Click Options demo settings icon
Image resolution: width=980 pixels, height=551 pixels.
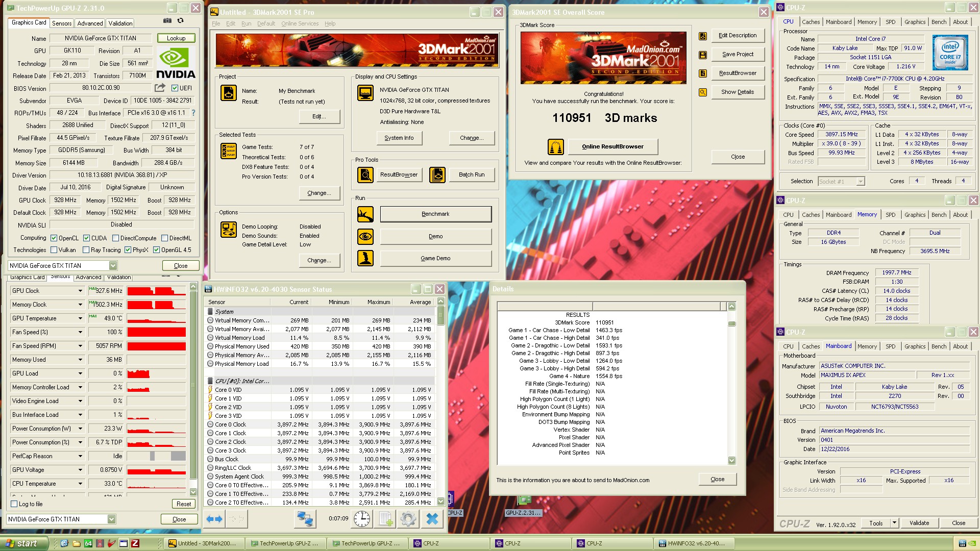(x=228, y=230)
